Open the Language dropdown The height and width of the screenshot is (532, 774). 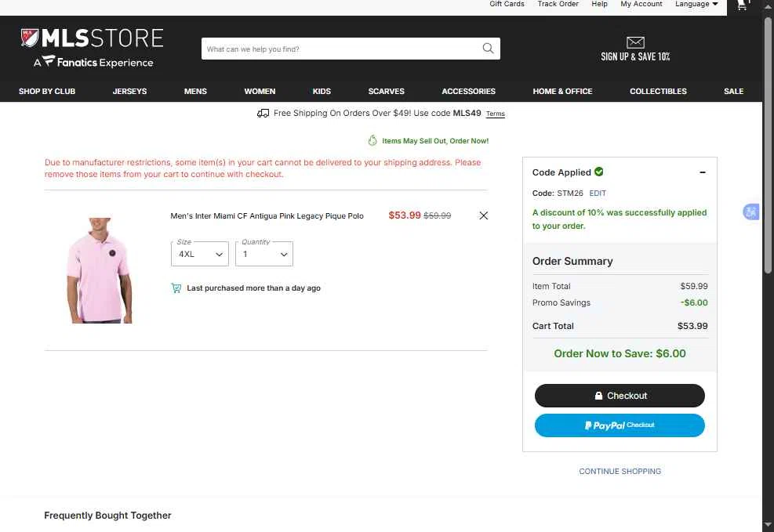[x=696, y=4]
